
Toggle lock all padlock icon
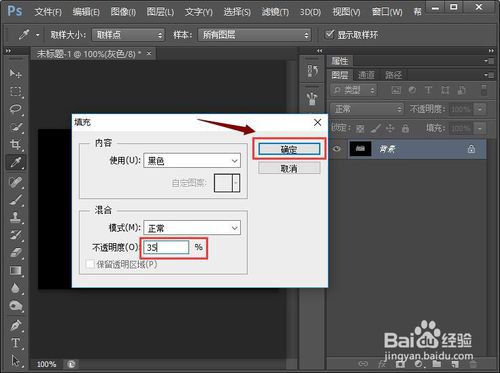[x=405, y=128]
